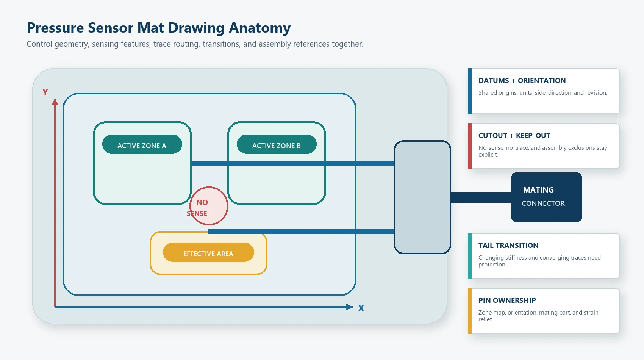The width and height of the screenshot is (644, 360).
Task: Click the ACTIVE ZONE A label pill
Action: tap(142, 144)
